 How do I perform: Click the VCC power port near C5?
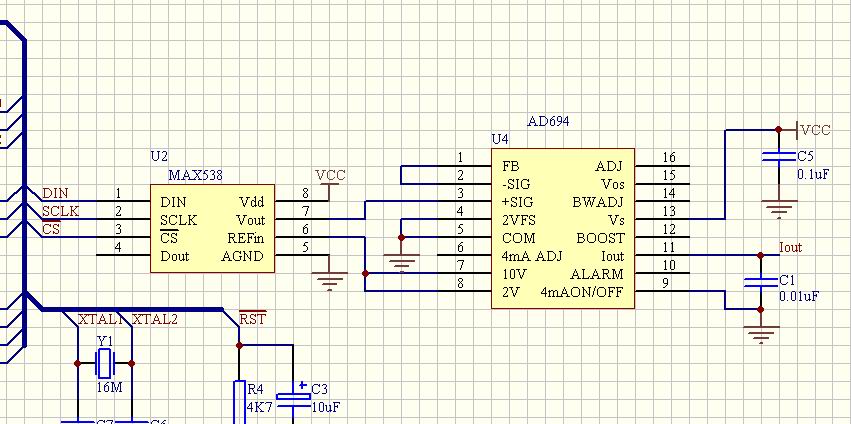[x=813, y=130]
